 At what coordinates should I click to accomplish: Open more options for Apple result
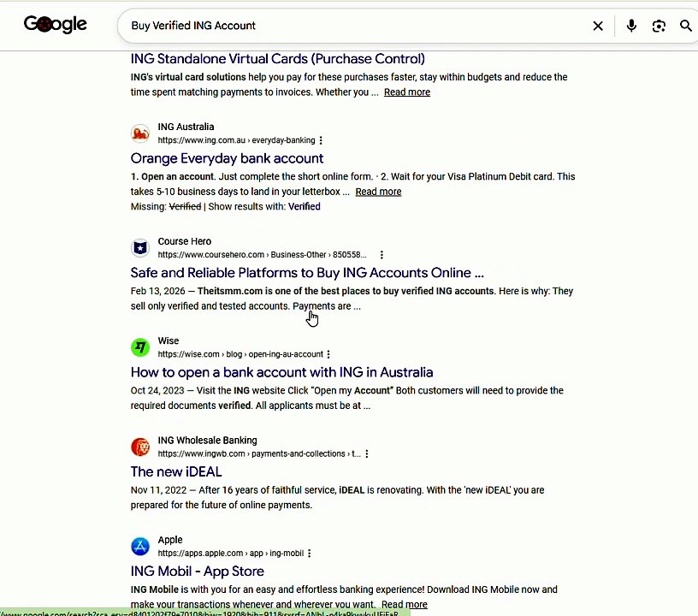(310, 554)
